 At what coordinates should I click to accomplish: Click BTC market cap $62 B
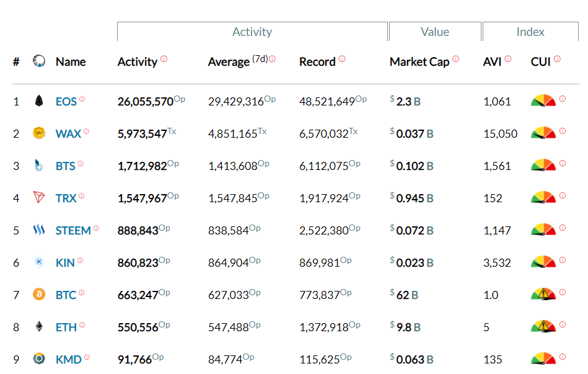click(404, 295)
